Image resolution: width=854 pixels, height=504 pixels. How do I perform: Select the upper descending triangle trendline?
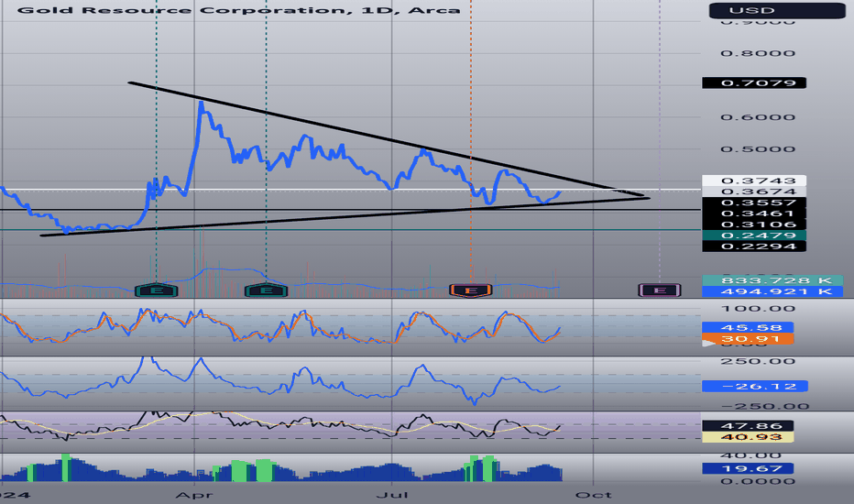click(x=386, y=139)
